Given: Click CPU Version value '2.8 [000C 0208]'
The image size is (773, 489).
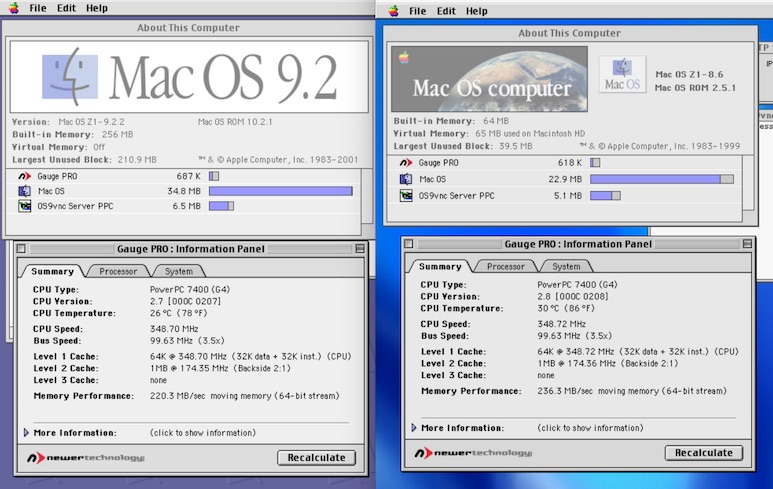Looking at the screenshot, I should (x=572, y=296).
